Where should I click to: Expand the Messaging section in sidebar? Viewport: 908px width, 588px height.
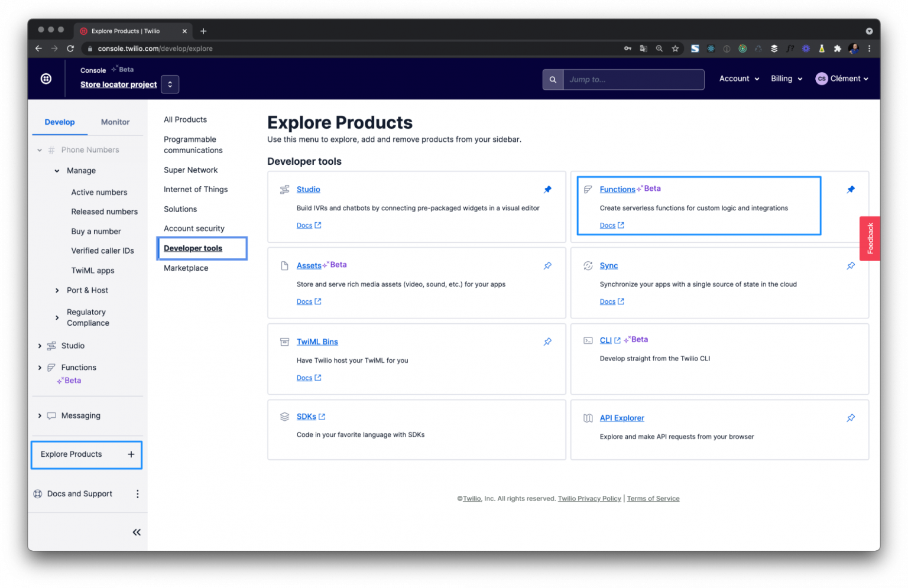pyautogui.click(x=40, y=416)
